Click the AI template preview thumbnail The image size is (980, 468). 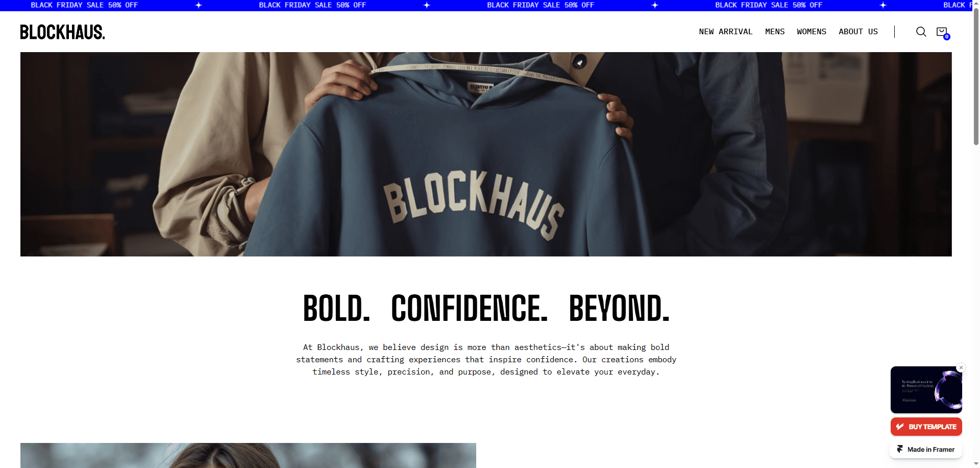[926, 389]
